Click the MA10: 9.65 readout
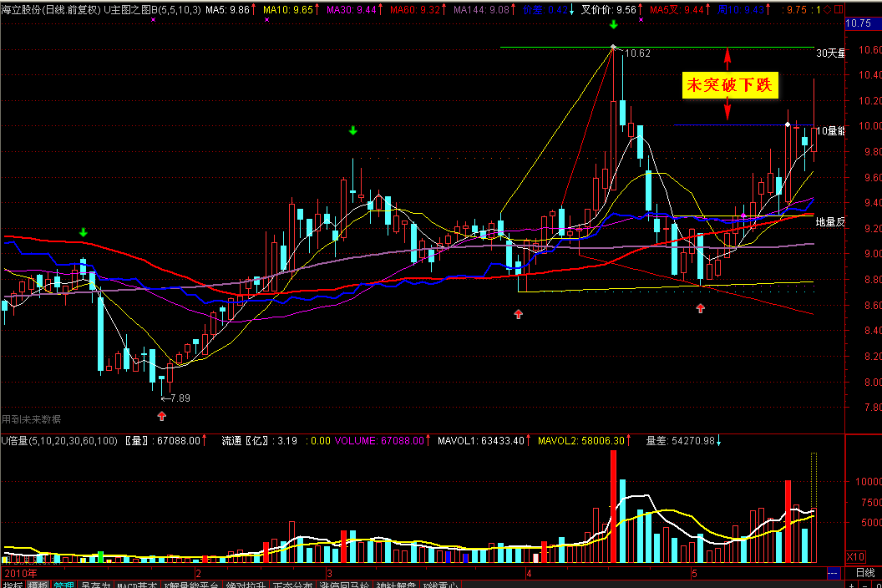The width and height of the screenshot is (882, 588). pyautogui.click(x=291, y=9)
